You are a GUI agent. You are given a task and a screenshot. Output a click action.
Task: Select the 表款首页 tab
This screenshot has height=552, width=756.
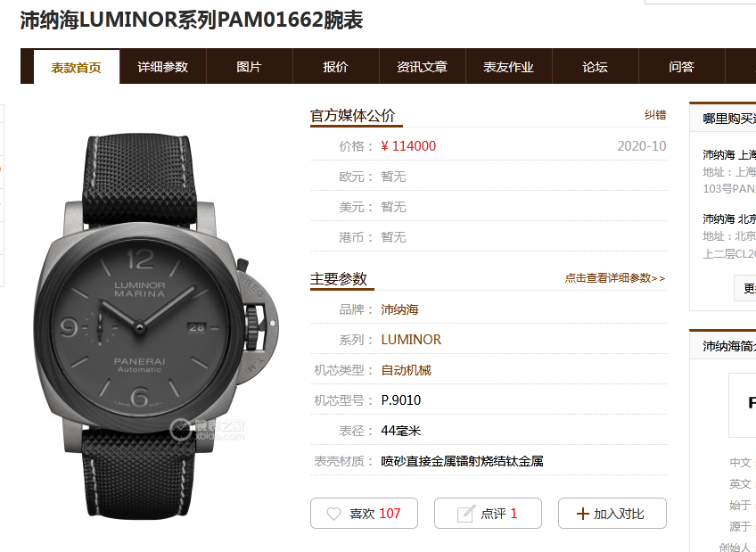[76, 67]
